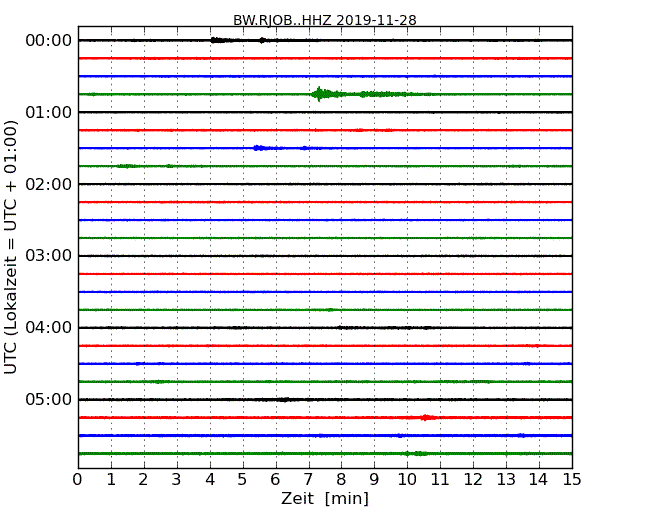Select the 02:00 time label on y-axis

click(x=49, y=184)
